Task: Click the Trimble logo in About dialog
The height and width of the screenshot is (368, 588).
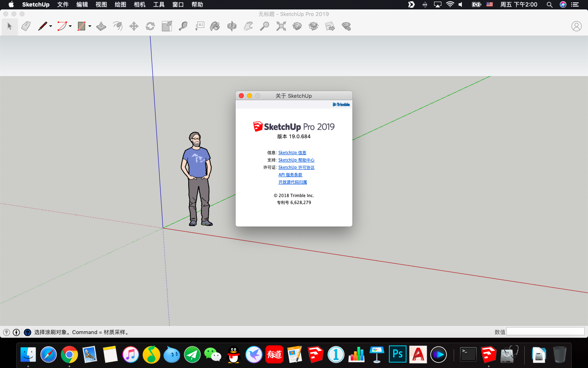Action: 341,105
